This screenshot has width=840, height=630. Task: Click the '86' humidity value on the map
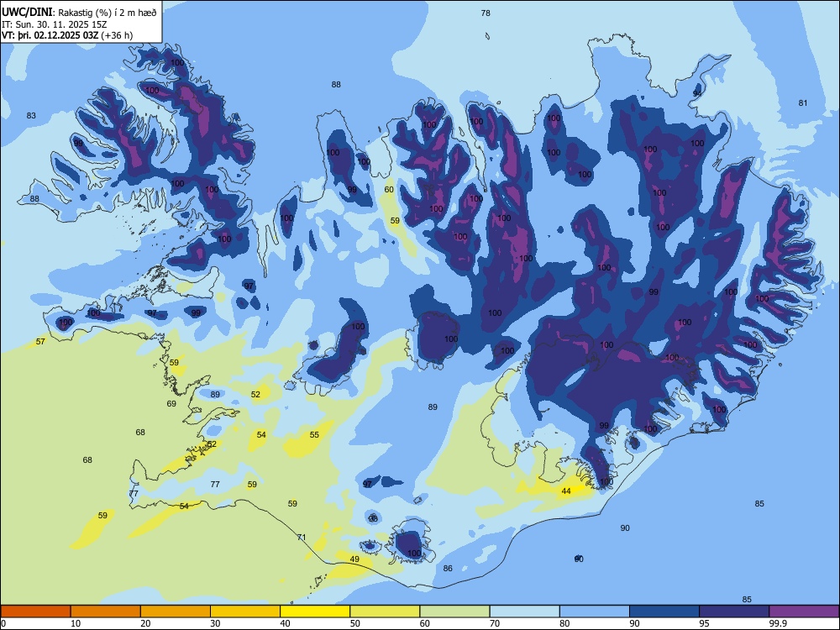[x=448, y=569]
